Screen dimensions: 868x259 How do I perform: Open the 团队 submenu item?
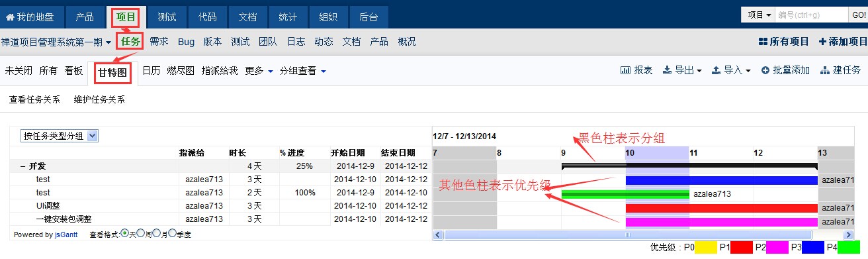(x=268, y=42)
